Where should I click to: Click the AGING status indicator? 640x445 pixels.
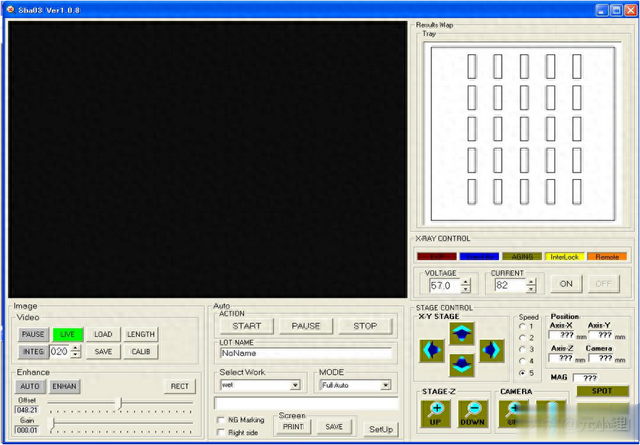click(x=522, y=257)
